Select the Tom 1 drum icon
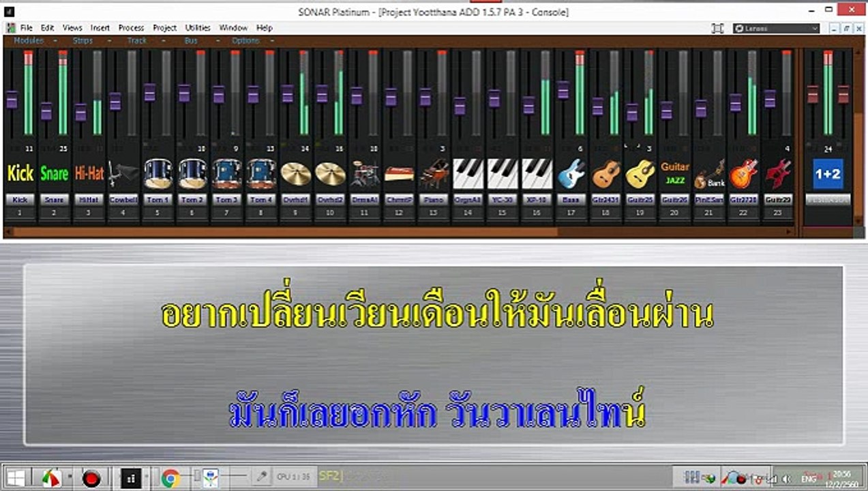 [x=158, y=174]
